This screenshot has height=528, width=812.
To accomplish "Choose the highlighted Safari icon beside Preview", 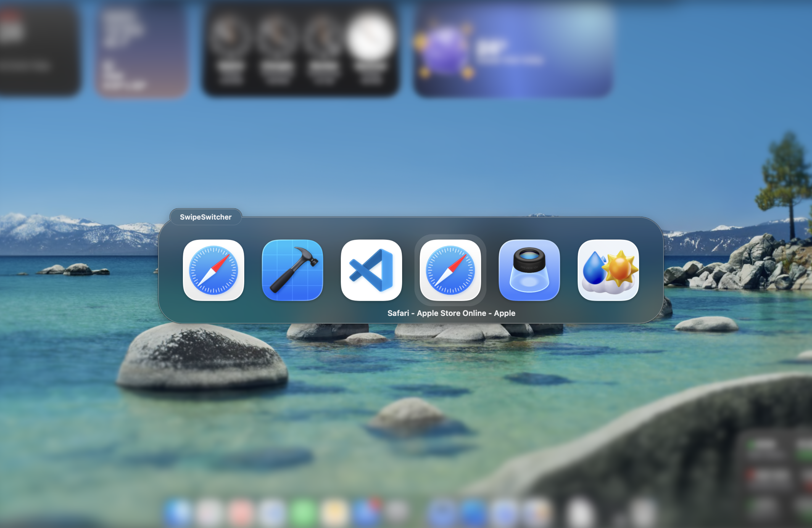I will point(450,270).
